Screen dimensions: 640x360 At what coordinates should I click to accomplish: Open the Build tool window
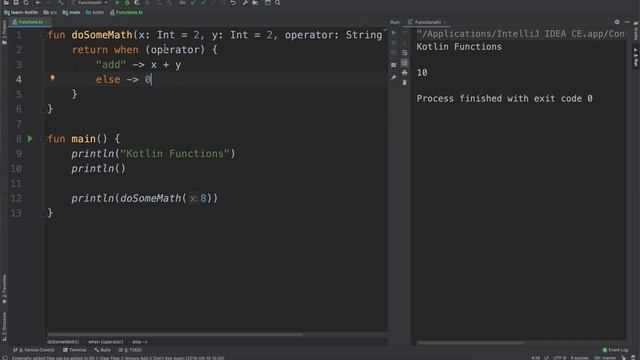[102, 350]
